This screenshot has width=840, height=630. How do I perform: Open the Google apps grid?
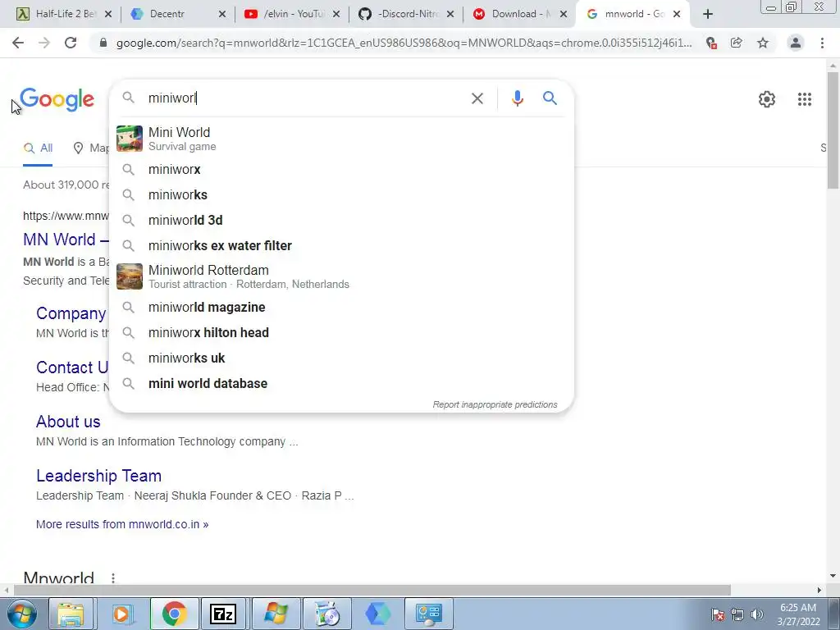click(x=805, y=99)
